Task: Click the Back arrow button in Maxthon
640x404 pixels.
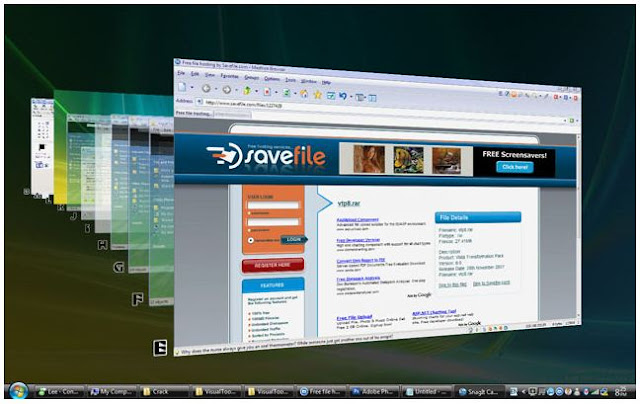Action: pos(207,88)
